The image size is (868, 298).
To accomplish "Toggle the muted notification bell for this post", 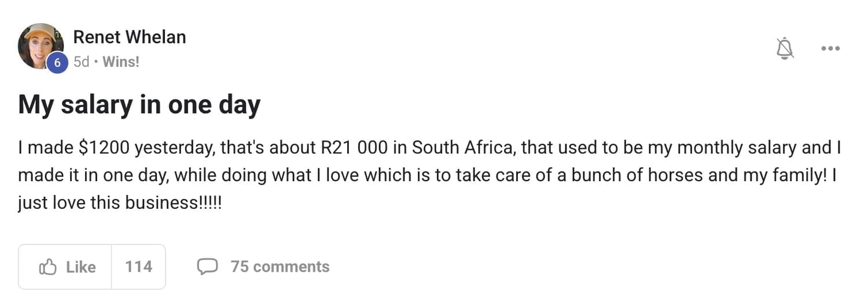I will pos(785,49).
